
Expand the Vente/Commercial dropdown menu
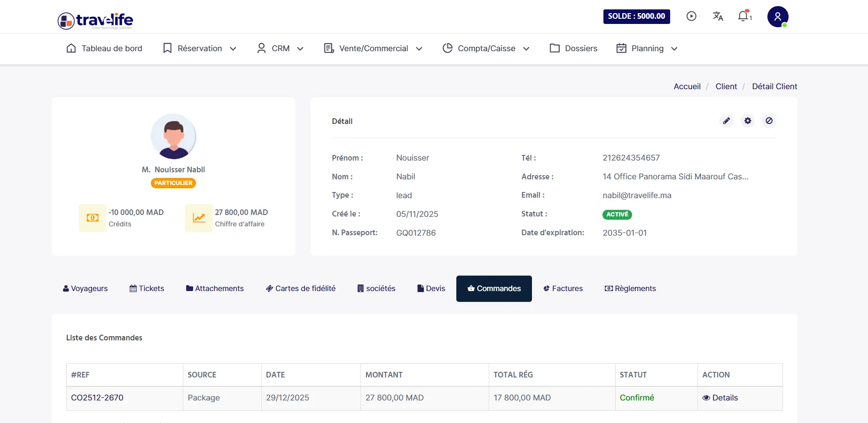374,48
